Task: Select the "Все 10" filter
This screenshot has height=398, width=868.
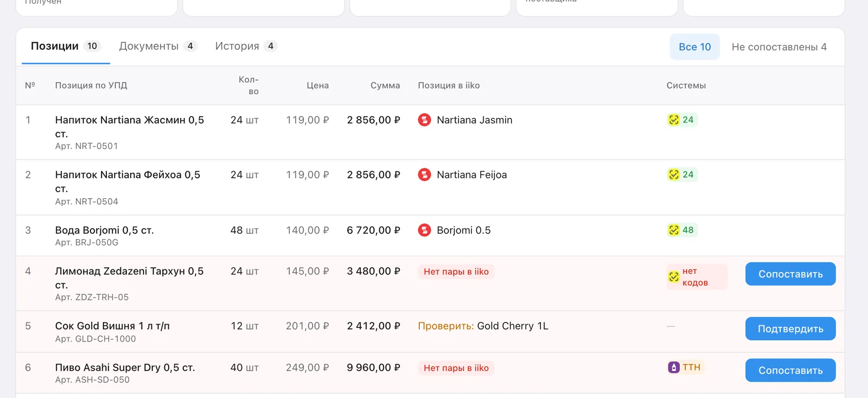Action: pos(695,47)
